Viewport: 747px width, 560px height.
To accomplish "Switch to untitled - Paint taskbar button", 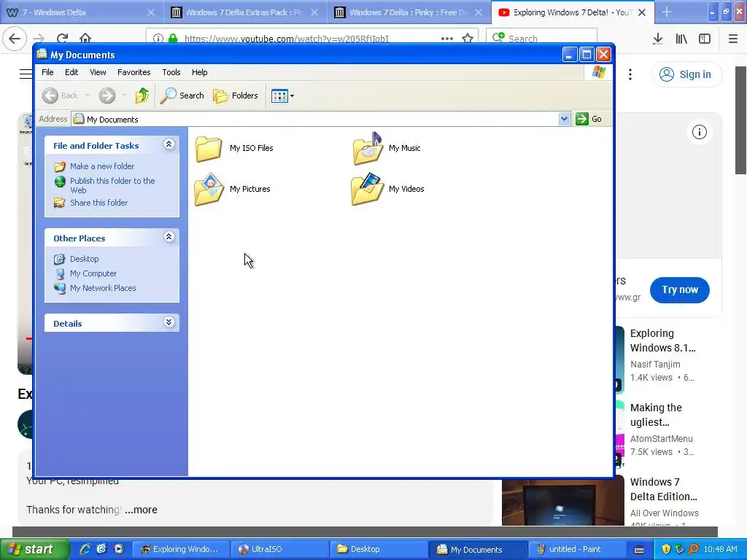I will pyautogui.click(x=576, y=550).
